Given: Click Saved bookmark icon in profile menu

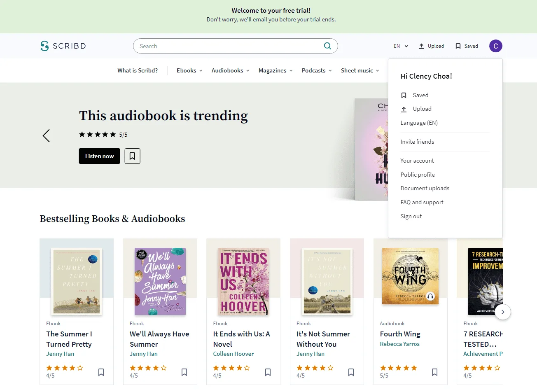Looking at the screenshot, I should pos(404,95).
